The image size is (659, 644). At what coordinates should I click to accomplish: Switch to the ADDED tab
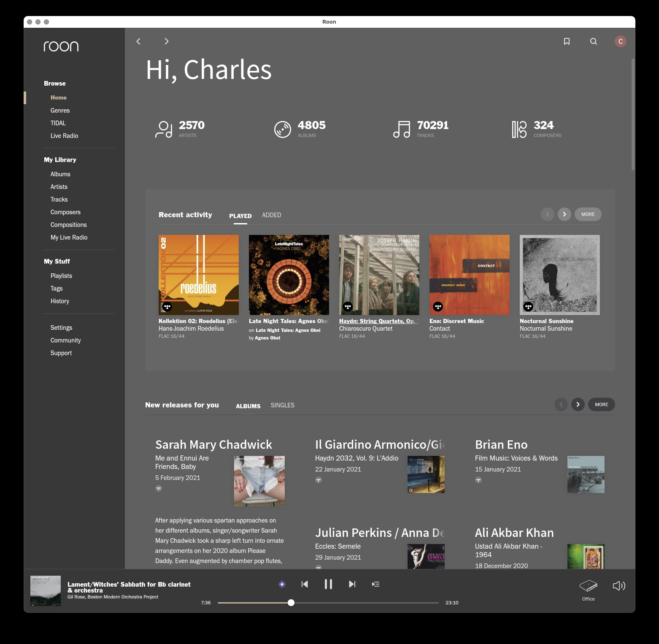[x=271, y=215]
